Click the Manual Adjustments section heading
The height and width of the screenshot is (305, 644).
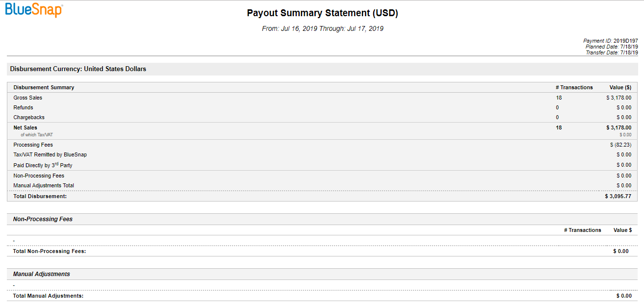42,274
